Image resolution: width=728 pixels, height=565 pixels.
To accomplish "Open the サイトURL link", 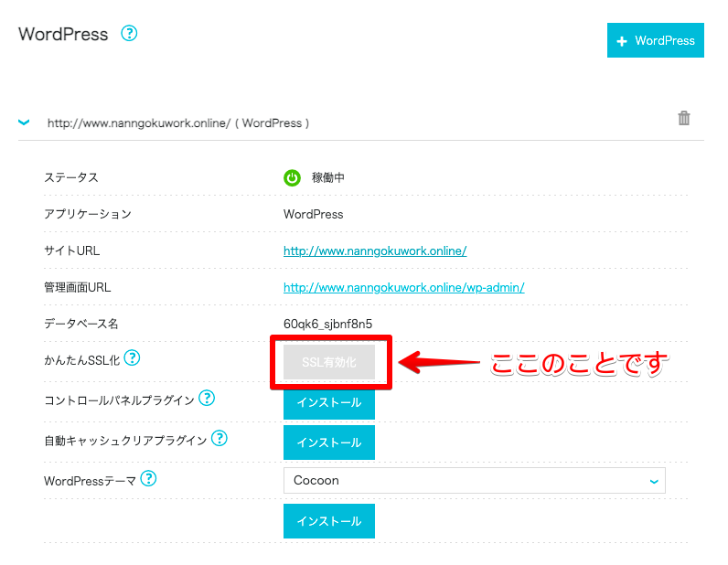I will [375, 251].
